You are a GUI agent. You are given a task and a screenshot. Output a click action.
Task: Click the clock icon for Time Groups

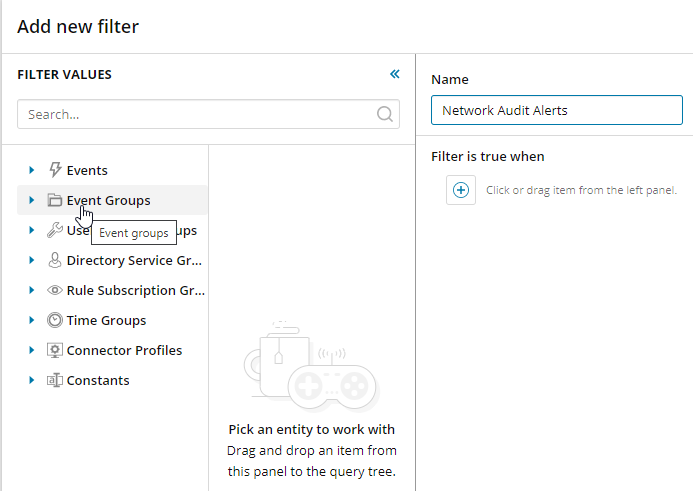pos(56,320)
